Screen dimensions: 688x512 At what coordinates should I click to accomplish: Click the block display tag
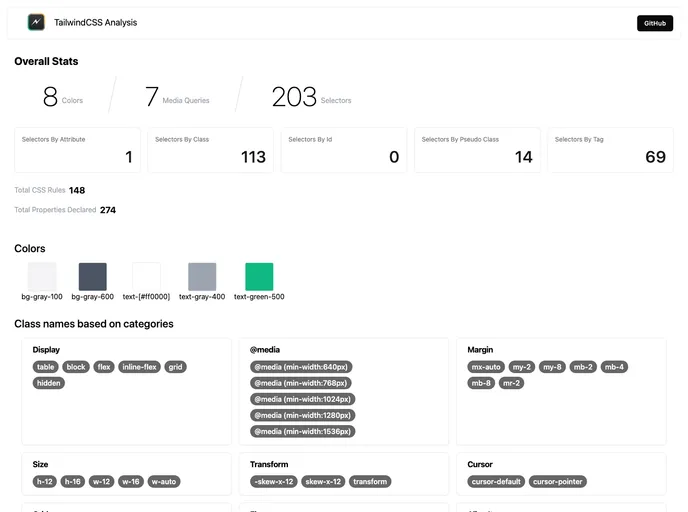(76, 367)
